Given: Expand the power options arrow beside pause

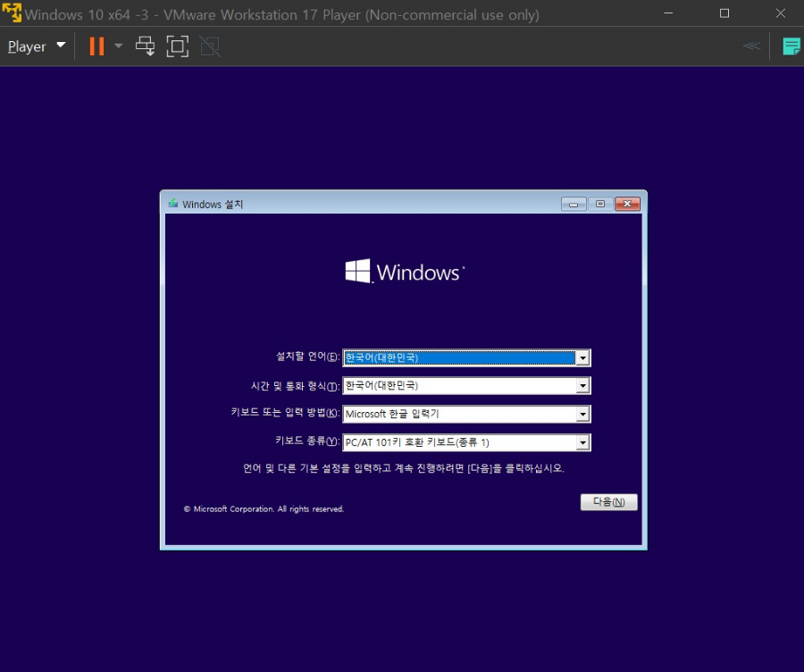Looking at the screenshot, I should [x=119, y=46].
